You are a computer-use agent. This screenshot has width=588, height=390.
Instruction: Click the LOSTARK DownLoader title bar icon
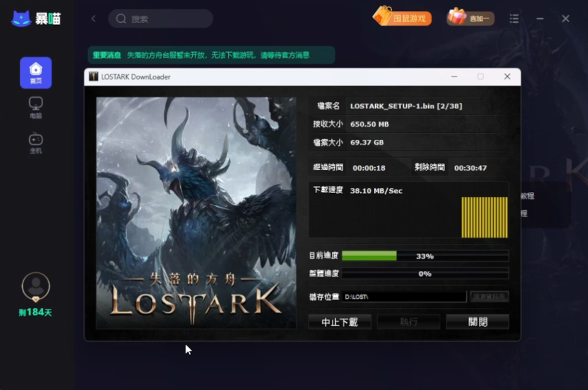[x=93, y=77]
